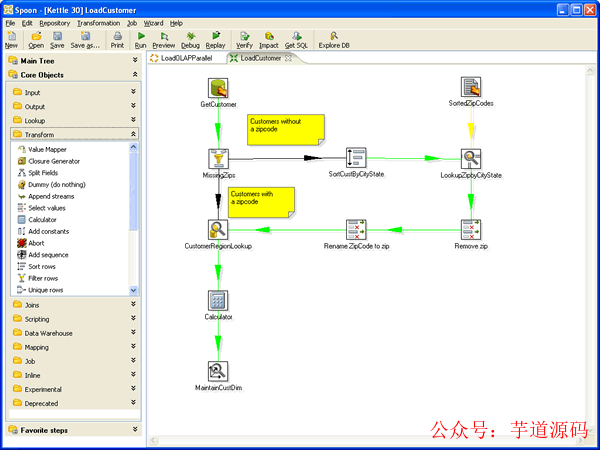Open the Explore DB tool
Viewport: 600px width, 450px height.
pos(334,36)
